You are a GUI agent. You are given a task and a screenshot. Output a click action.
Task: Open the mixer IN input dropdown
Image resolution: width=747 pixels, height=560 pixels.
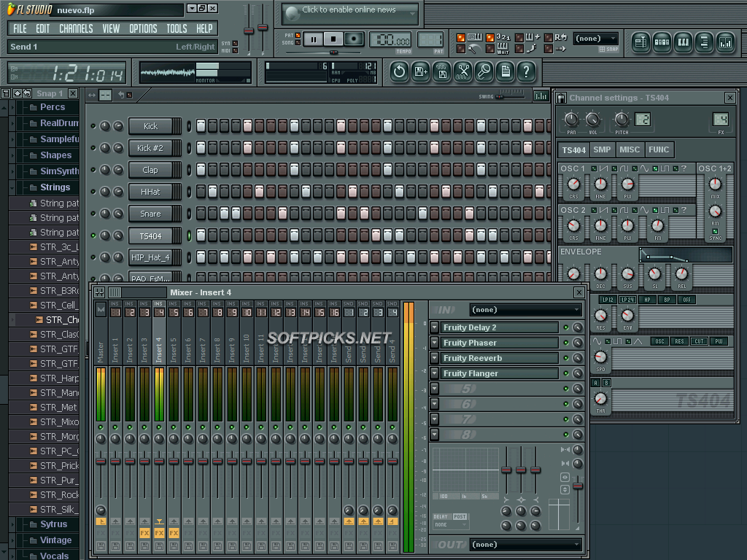point(525,310)
